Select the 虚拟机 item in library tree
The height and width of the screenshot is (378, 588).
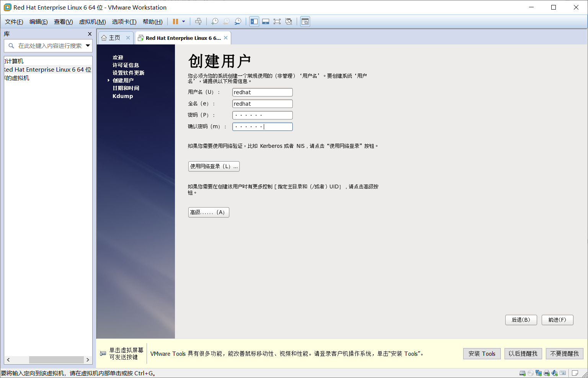(17, 78)
